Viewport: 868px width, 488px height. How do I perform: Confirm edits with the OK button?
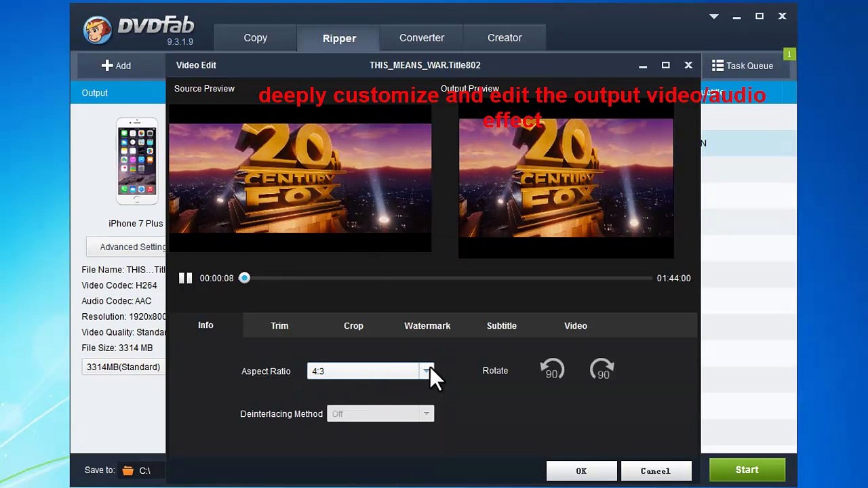(x=581, y=471)
